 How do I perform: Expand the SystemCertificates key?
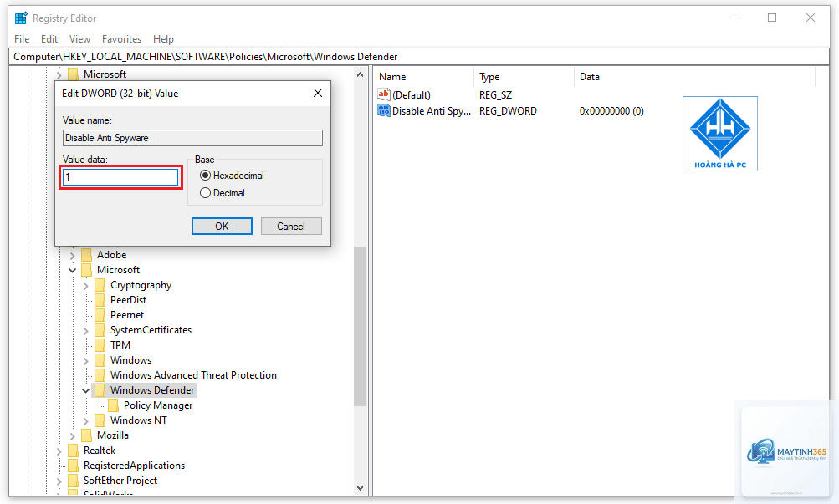click(x=85, y=330)
